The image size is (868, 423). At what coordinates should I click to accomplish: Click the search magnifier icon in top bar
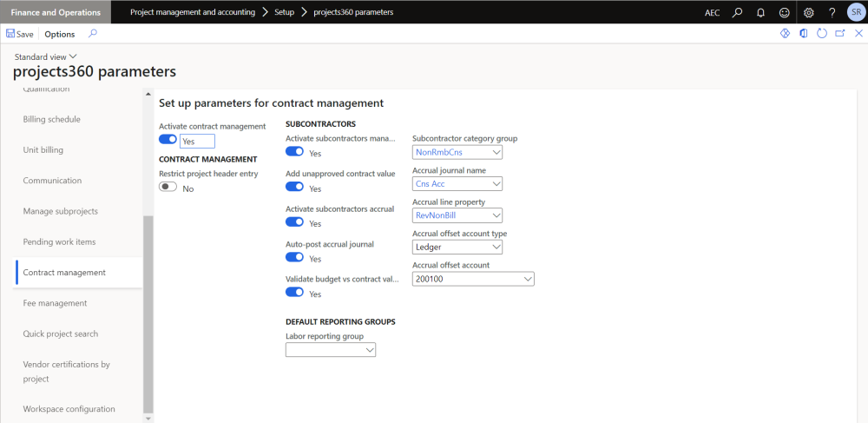pyautogui.click(x=737, y=13)
